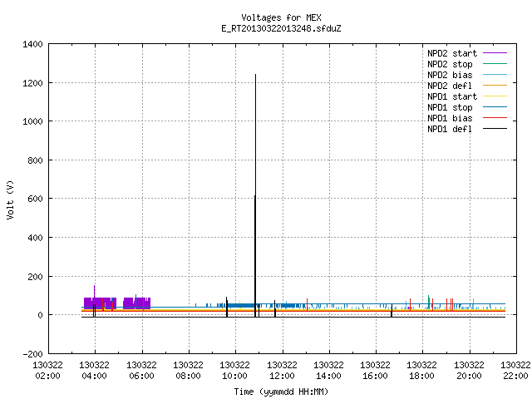Click the purple NPD2 start spike near 150 V

pos(94,292)
